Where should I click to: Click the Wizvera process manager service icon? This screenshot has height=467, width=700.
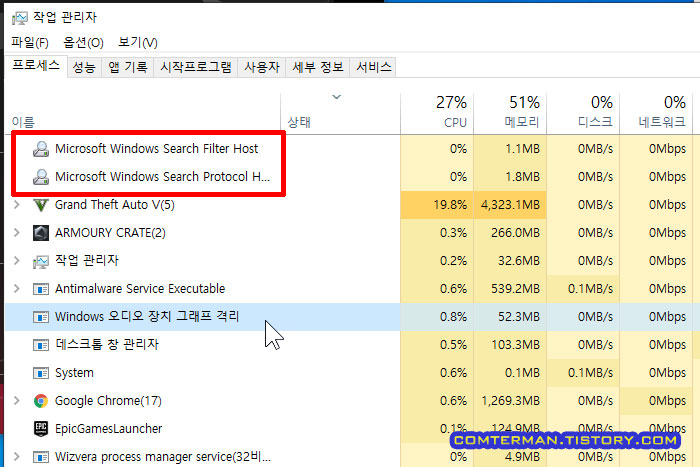pyautogui.click(x=41, y=457)
